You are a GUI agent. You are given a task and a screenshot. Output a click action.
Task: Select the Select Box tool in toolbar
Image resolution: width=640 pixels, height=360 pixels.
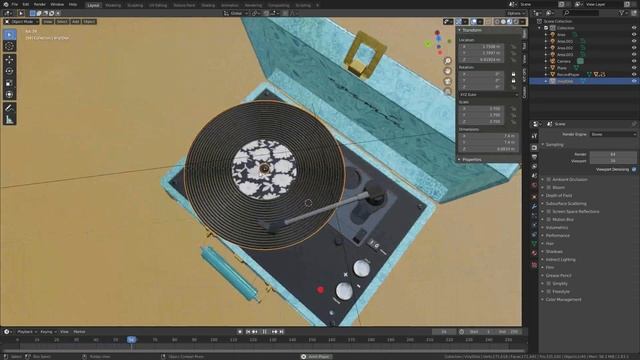click(9, 35)
